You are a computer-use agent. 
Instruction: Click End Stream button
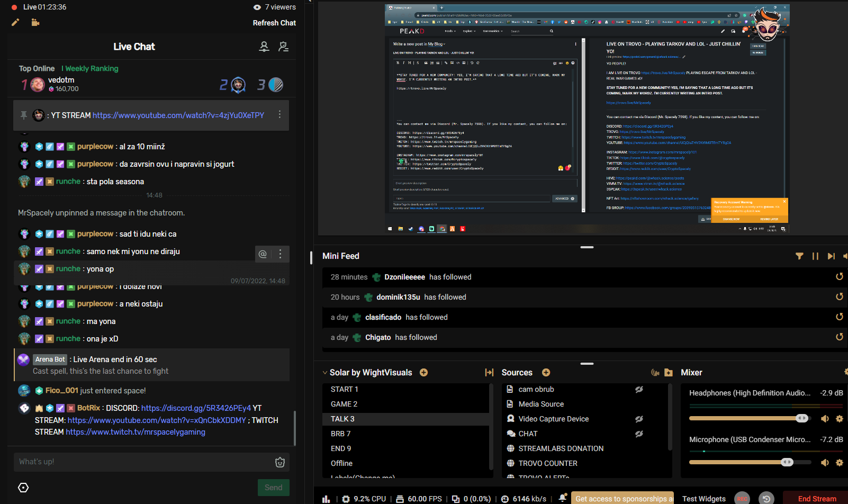[x=817, y=499]
